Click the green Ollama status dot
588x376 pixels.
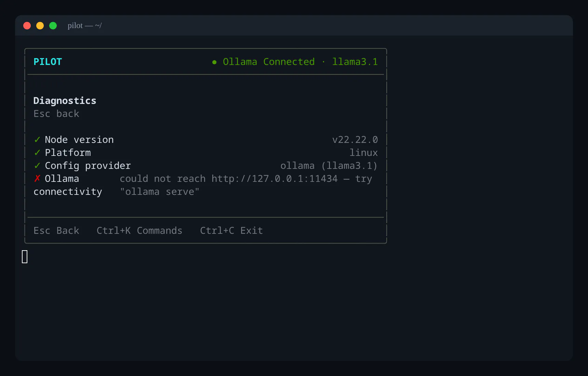(x=214, y=62)
